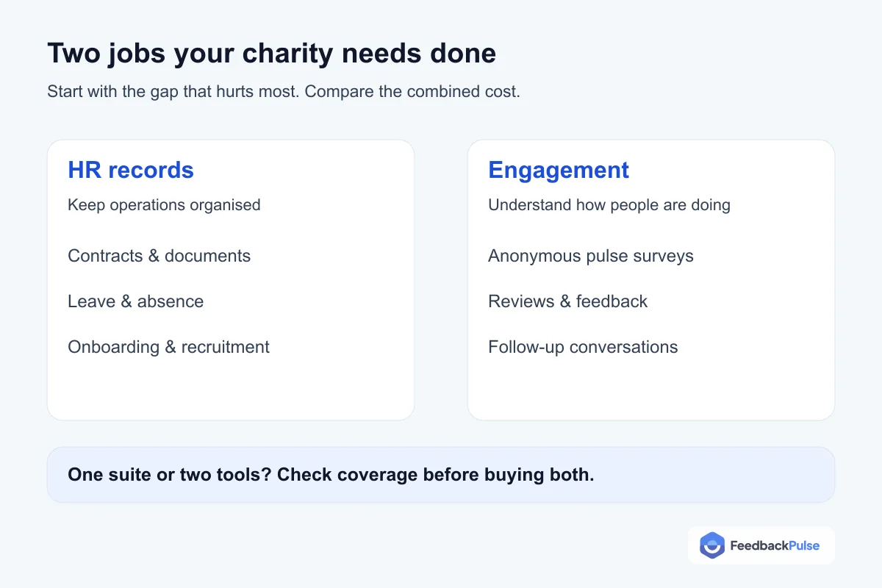Image resolution: width=882 pixels, height=588 pixels.
Task: Click 'Keep operations organised' description
Action: click(x=164, y=204)
